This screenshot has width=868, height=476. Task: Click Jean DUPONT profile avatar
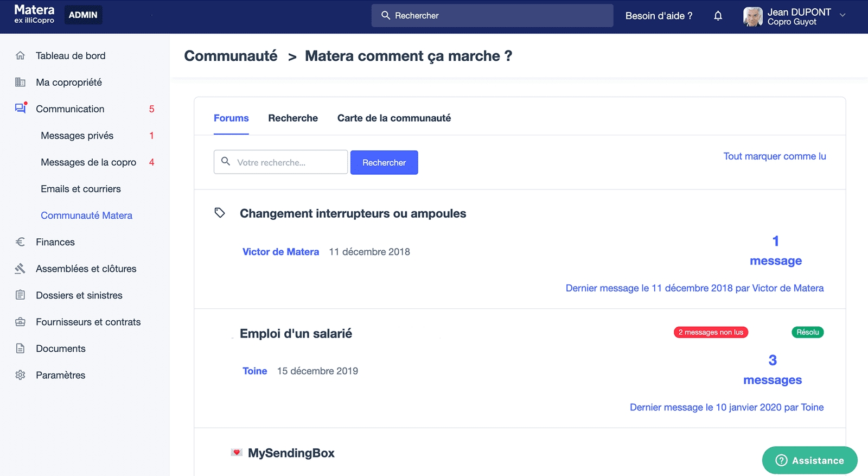tap(753, 16)
